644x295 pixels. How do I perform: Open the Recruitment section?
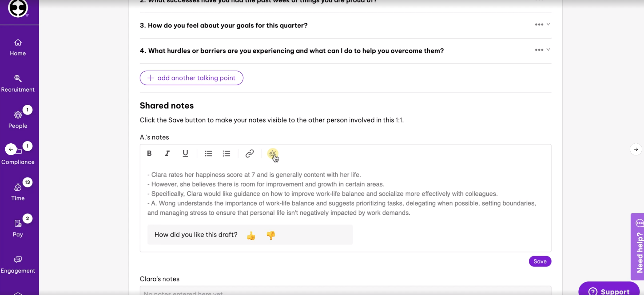(18, 84)
